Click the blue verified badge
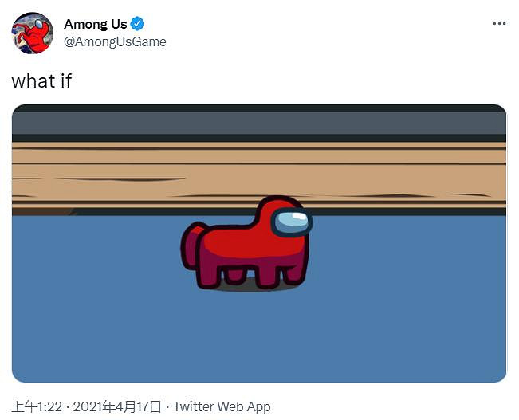The width and height of the screenshot is (519, 420). [137, 24]
